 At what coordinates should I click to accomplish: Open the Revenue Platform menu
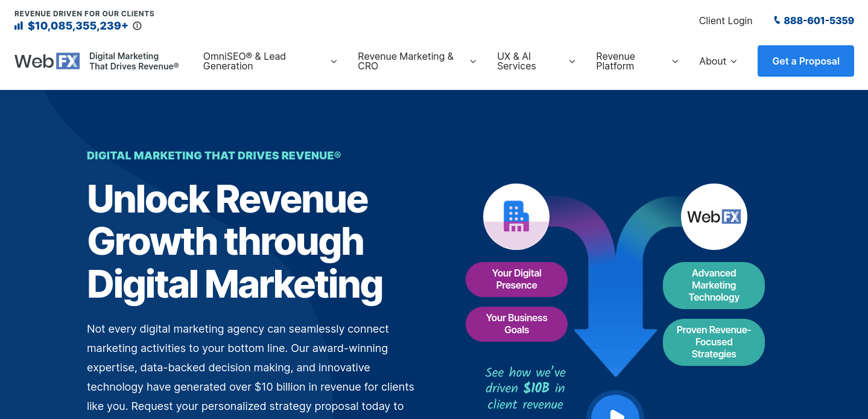(636, 61)
